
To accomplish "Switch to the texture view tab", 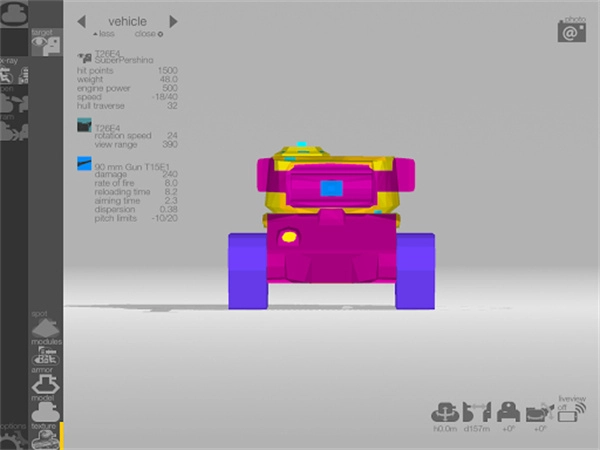I will click(x=42, y=435).
